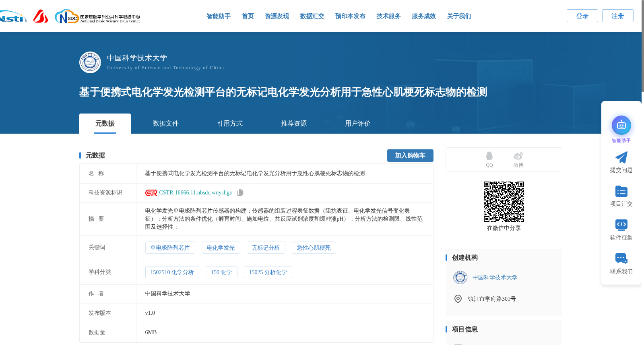Click subject tag 1502510 化学分析
The height and width of the screenshot is (345, 644).
(172, 272)
